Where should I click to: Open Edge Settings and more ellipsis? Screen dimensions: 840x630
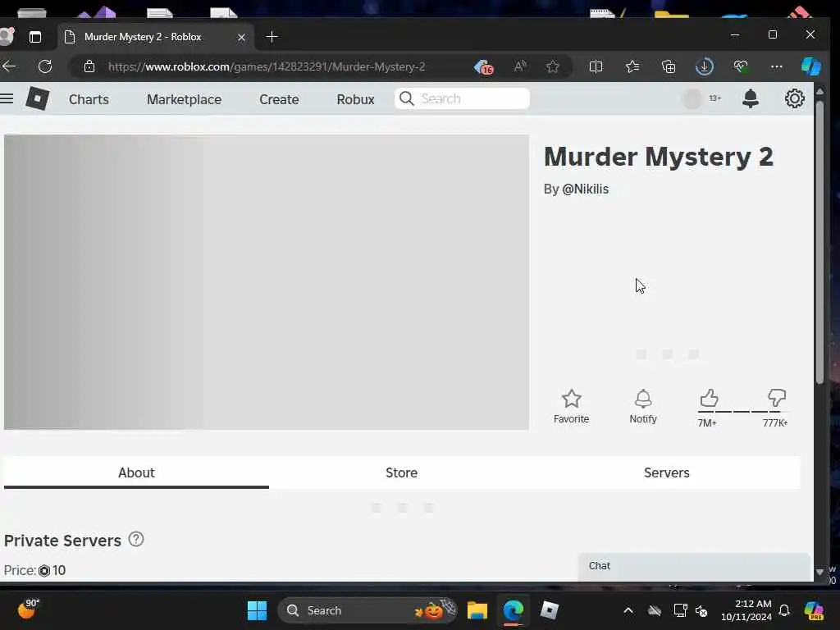click(x=776, y=66)
